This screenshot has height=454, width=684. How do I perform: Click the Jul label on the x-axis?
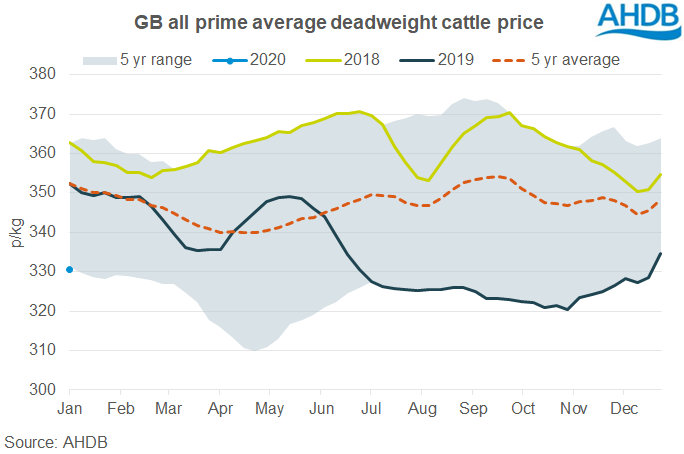click(x=372, y=409)
